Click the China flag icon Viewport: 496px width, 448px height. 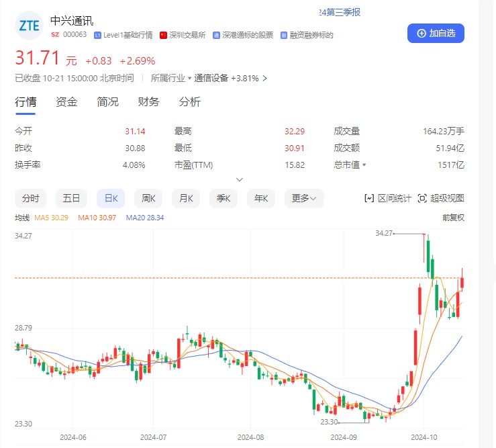163,35
